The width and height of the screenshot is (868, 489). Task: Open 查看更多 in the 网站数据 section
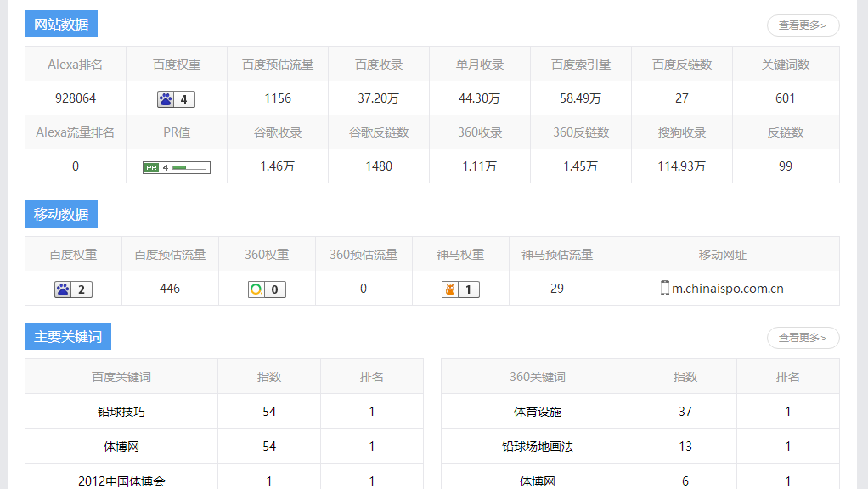pyautogui.click(x=803, y=25)
